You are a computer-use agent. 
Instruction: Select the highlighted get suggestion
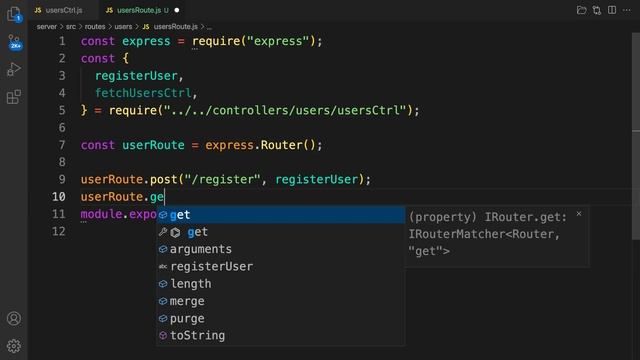(x=281, y=215)
